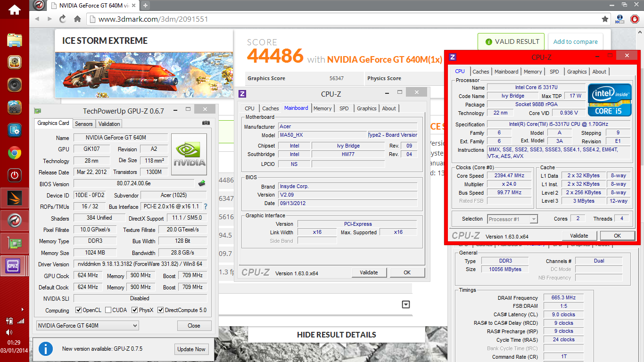Click Validate in the front CPU-Z window
The height and width of the screenshot is (362, 644).
pyautogui.click(x=579, y=236)
